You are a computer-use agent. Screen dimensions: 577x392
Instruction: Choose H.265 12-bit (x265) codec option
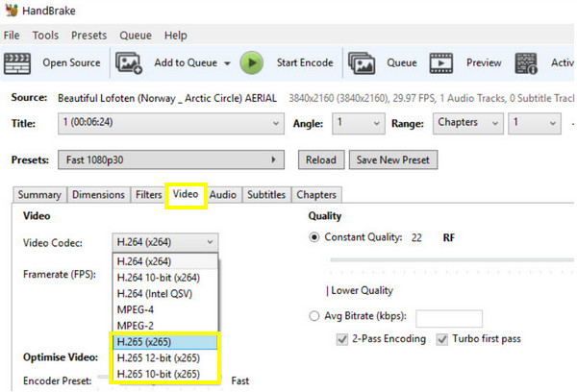pyautogui.click(x=165, y=357)
